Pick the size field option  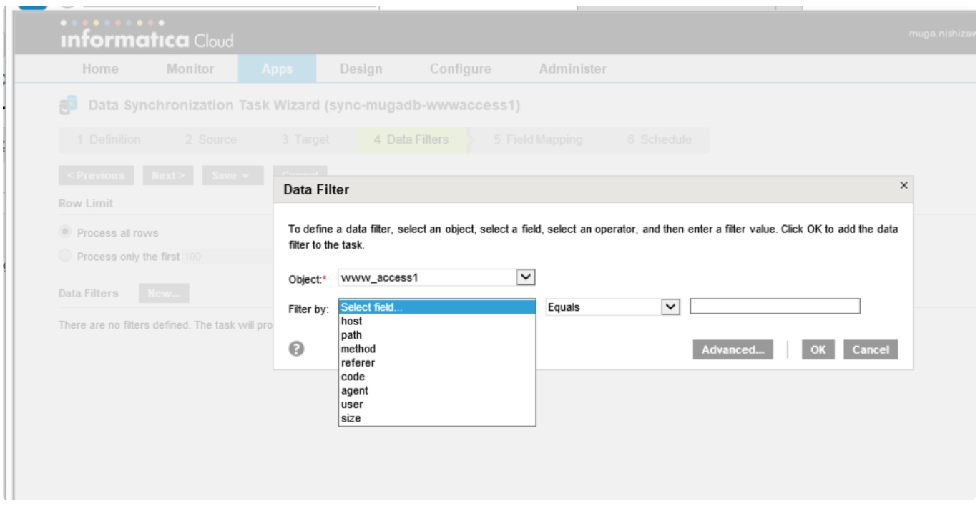click(x=351, y=418)
